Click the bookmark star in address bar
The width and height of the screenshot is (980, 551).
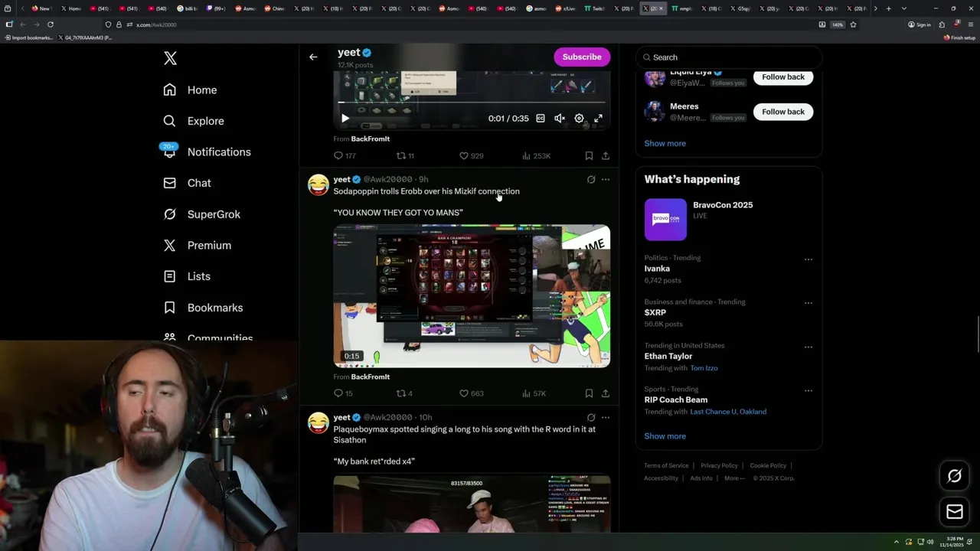click(853, 24)
